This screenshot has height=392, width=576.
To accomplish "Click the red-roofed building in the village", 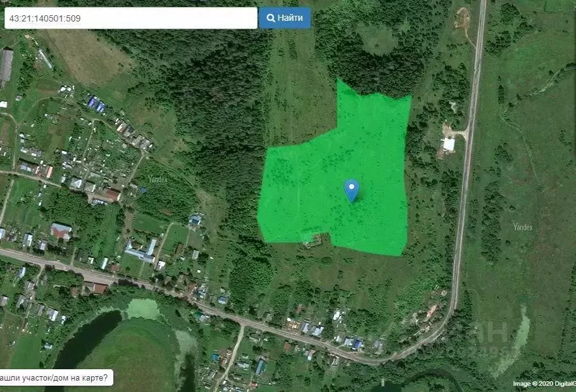I will pyautogui.click(x=61, y=231).
